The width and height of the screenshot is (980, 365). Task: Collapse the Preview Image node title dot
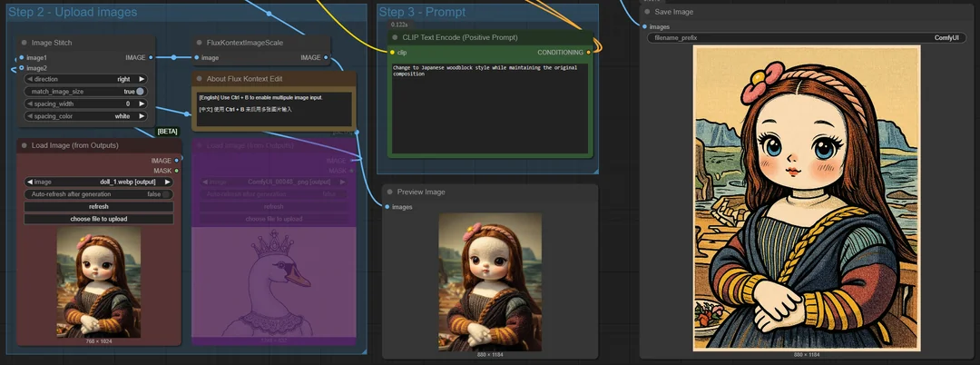(x=389, y=192)
